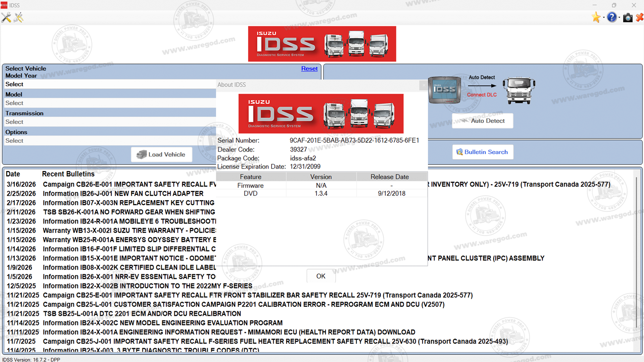The width and height of the screenshot is (644, 362).
Task: Click the yellow favorites star icon
Action: point(596,17)
